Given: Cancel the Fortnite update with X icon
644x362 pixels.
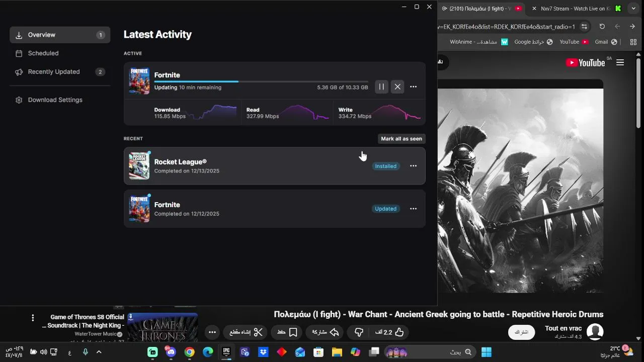Looking at the screenshot, I should 397,87.
